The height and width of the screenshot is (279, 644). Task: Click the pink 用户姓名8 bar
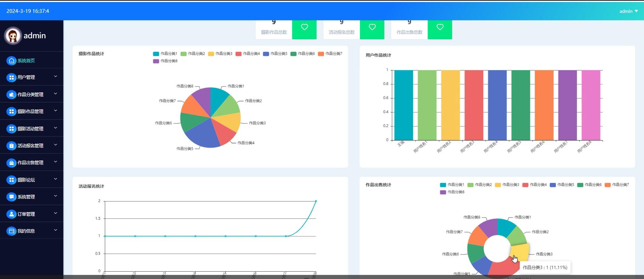[591, 105]
